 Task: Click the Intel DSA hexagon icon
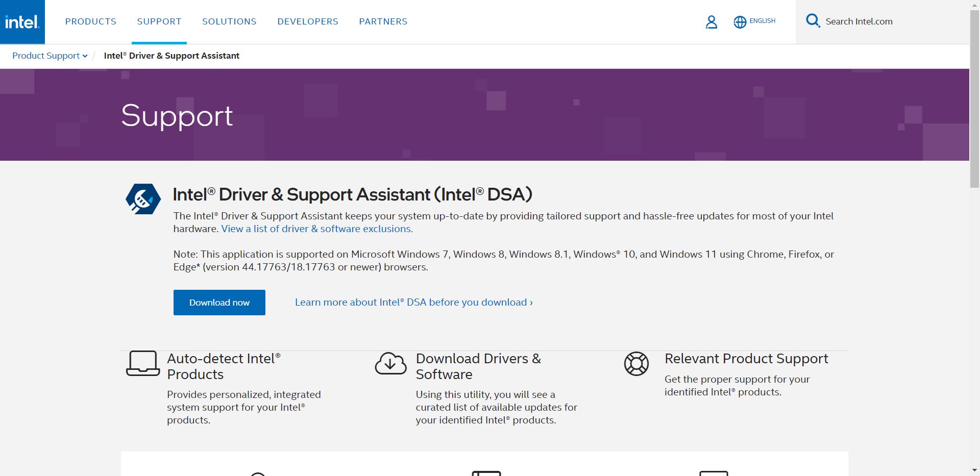143,199
